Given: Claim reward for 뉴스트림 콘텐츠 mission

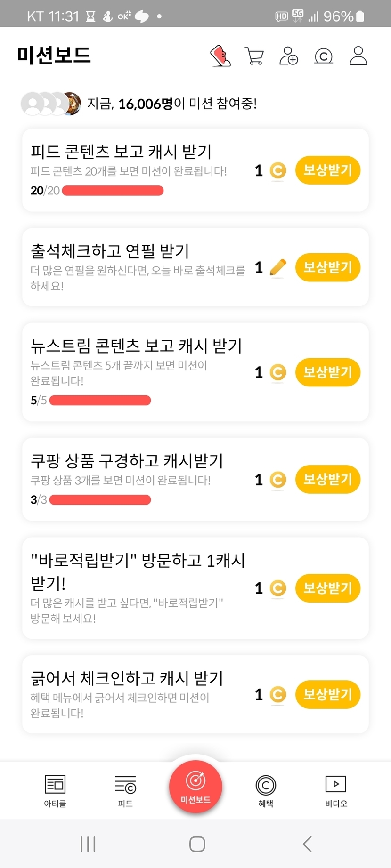Looking at the screenshot, I should pos(328,372).
